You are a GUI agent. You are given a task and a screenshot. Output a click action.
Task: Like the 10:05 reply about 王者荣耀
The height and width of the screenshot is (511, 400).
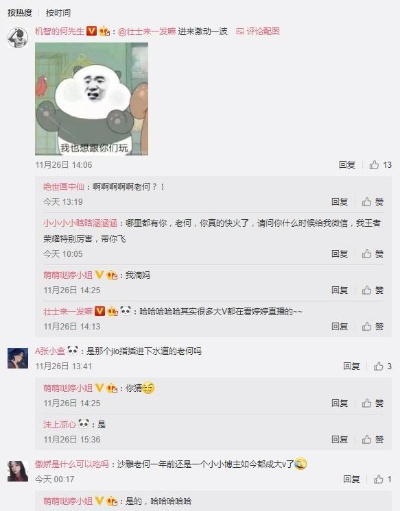[x=367, y=254]
